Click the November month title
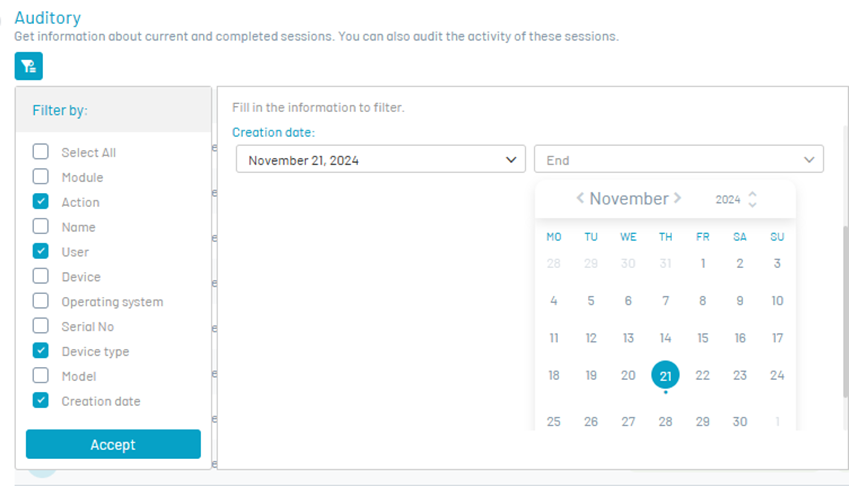The width and height of the screenshot is (849, 486). (x=628, y=198)
